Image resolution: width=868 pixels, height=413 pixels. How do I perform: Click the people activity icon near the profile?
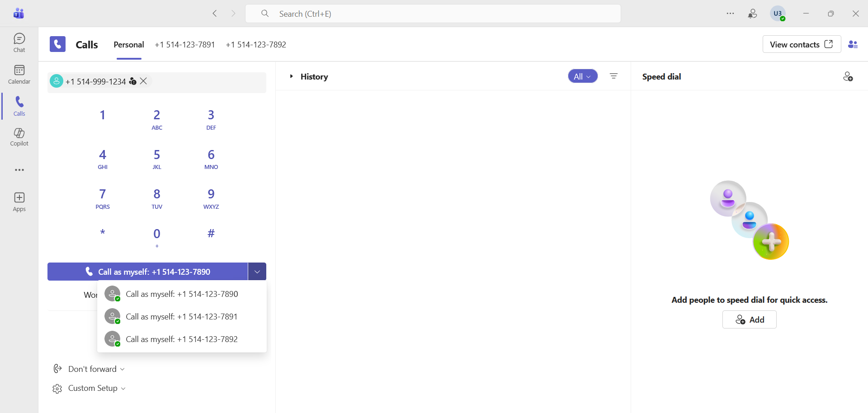(753, 14)
